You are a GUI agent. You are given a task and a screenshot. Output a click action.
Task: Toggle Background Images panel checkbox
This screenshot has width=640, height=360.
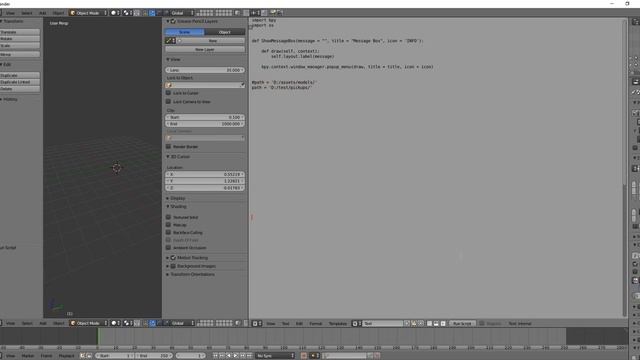(x=173, y=266)
